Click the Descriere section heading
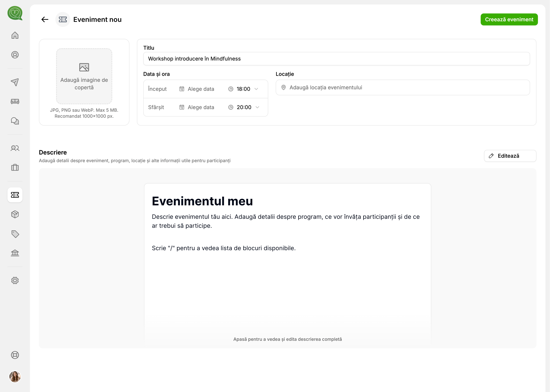 53,152
